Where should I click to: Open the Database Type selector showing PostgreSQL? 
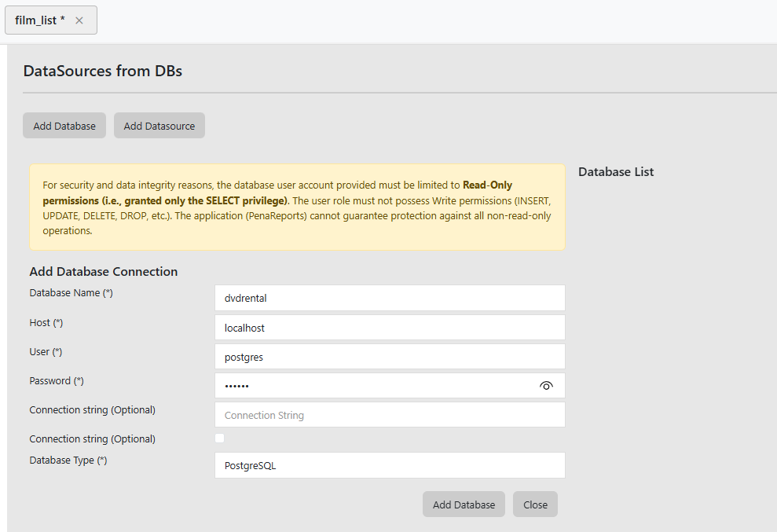pos(390,465)
